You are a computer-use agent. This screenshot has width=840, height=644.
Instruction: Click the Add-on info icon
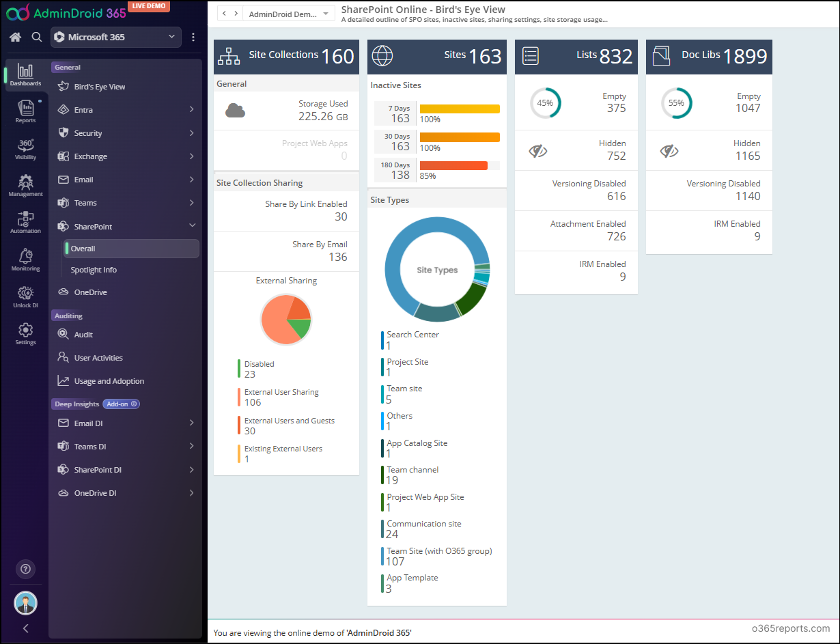point(134,404)
